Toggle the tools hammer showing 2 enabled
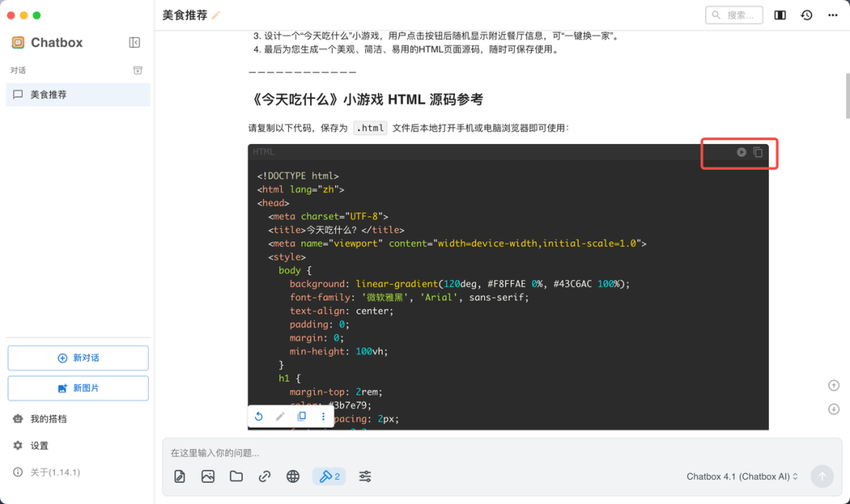The height and width of the screenshot is (504, 850). (x=329, y=476)
